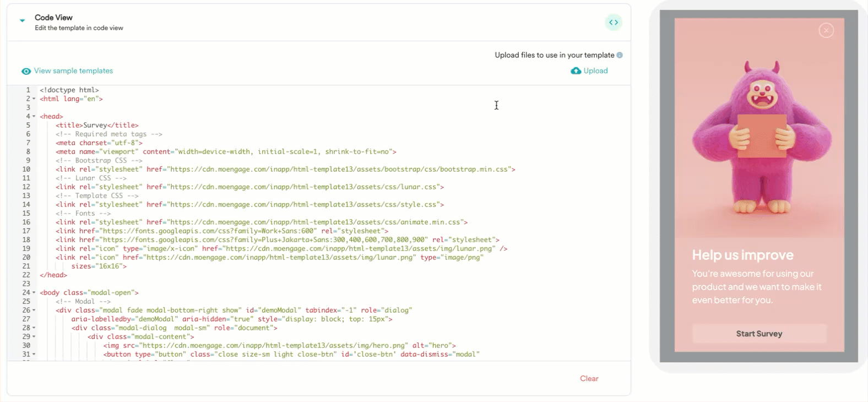Click the meta charset utf-8 line
Viewport: 868px width, 402px height.
pyautogui.click(x=99, y=143)
